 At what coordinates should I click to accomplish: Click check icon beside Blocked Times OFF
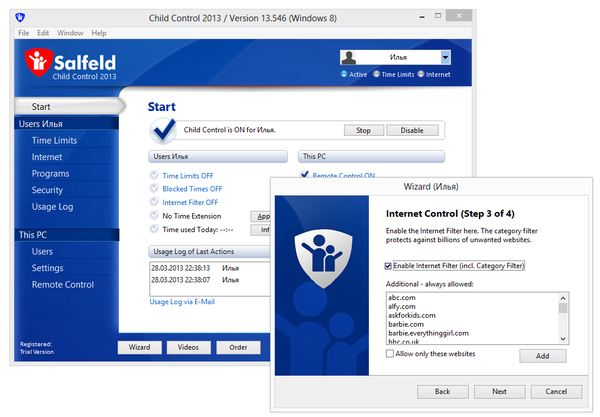[154, 188]
